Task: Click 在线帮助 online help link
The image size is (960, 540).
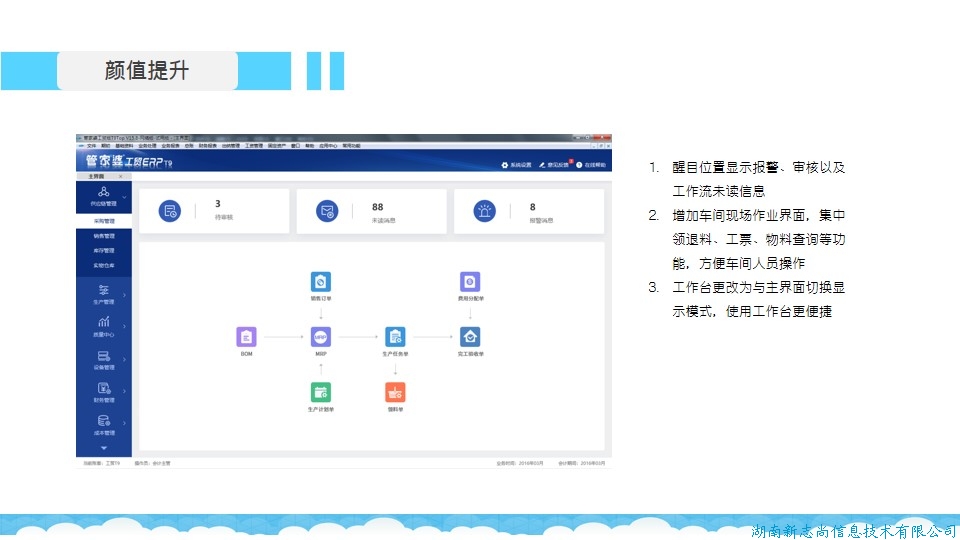Action: [591, 164]
